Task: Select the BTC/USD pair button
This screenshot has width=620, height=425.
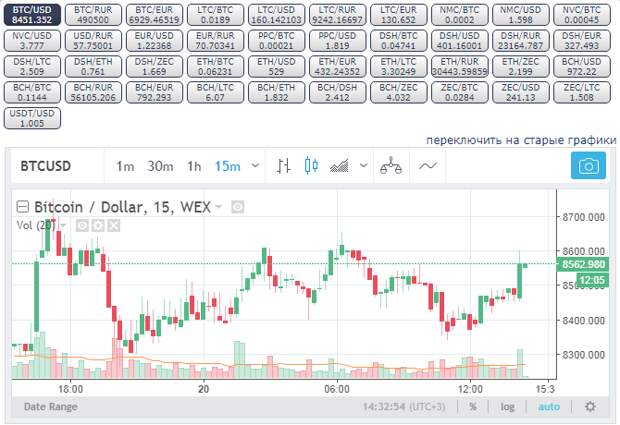Action: pyautogui.click(x=32, y=15)
